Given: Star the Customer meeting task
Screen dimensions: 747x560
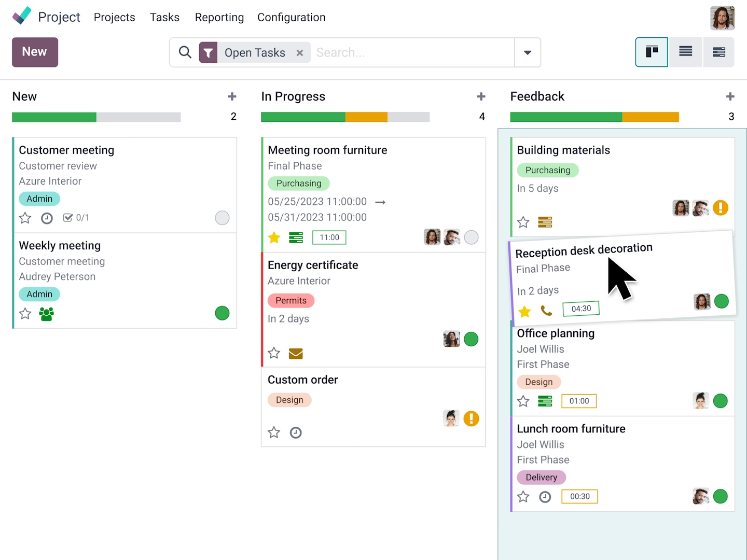Looking at the screenshot, I should (x=25, y=218).
